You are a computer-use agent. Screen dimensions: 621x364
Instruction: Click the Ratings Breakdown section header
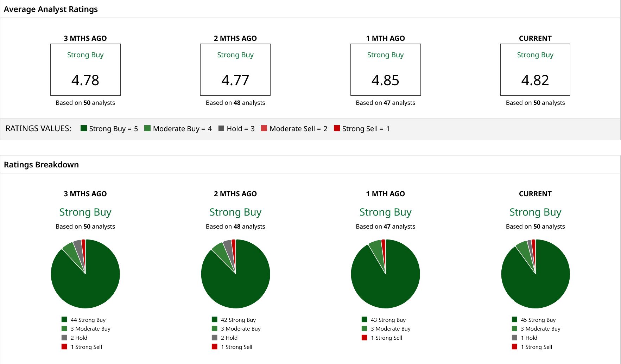coord(41,165)
